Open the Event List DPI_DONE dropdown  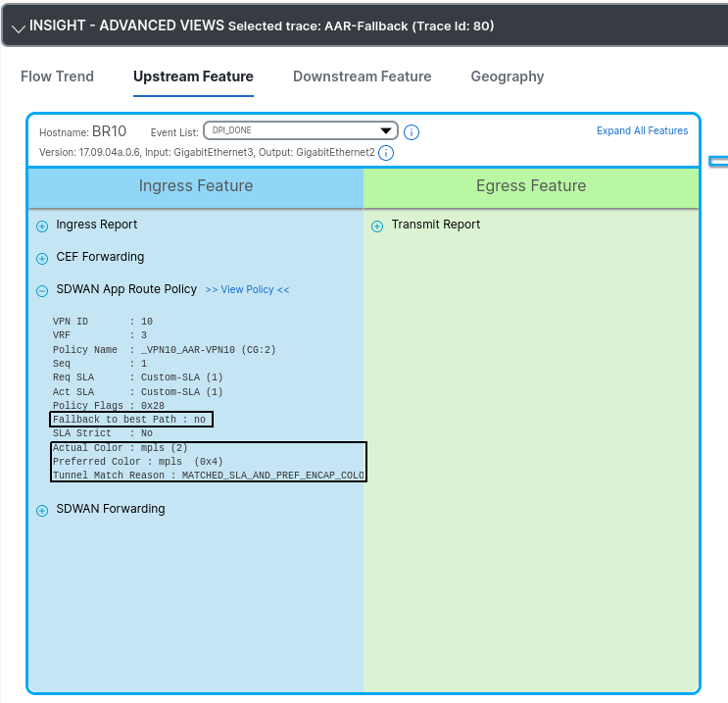point(299,131)
